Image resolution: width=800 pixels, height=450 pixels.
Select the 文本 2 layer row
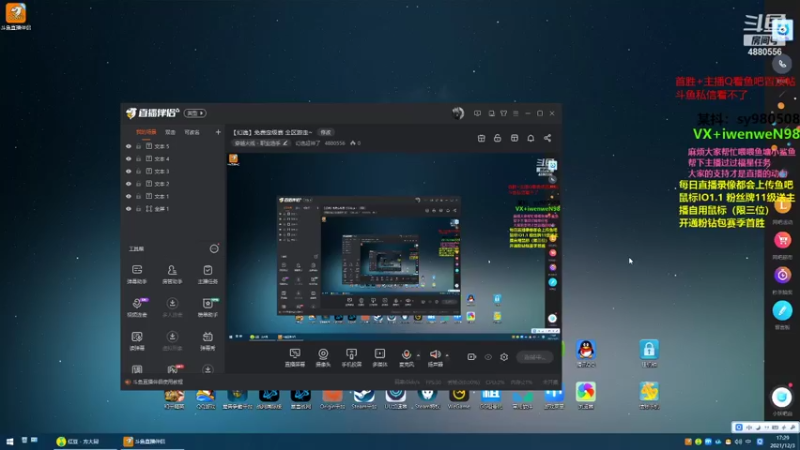173,184
